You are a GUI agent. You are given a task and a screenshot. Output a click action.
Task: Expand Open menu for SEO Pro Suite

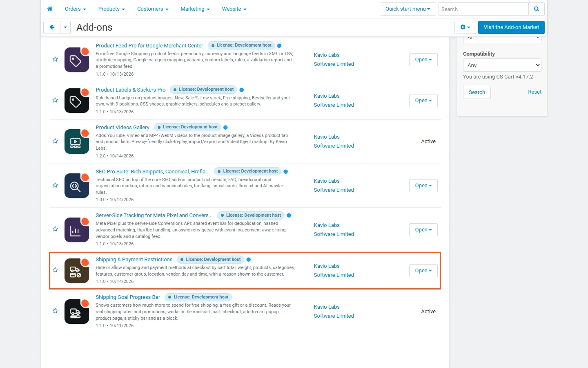point(423,186)
